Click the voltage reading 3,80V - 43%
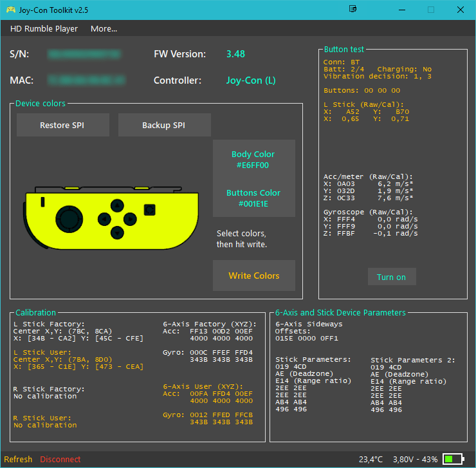 [x=416, y=459]
